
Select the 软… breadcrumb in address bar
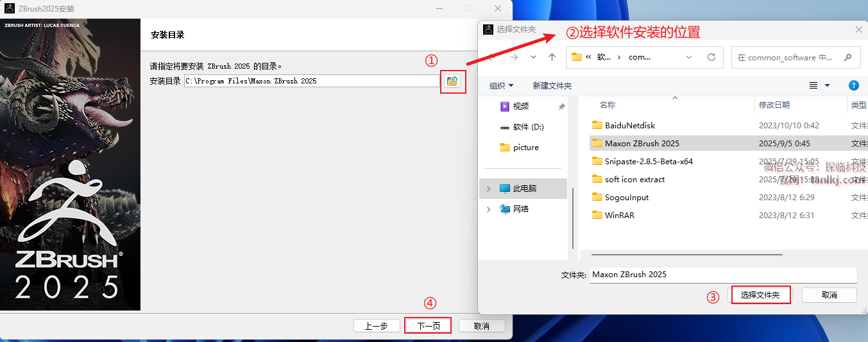tap(604, 57)
